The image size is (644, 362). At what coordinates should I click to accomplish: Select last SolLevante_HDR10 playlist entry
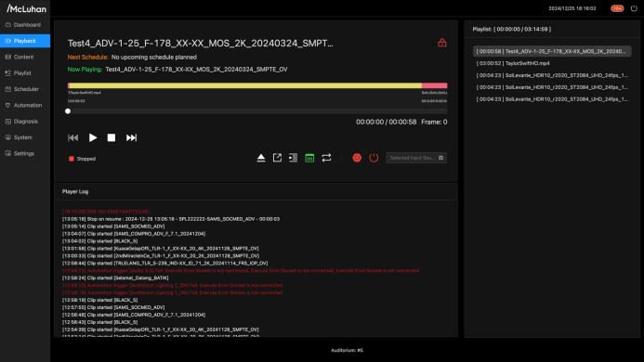tap(552, 99)
